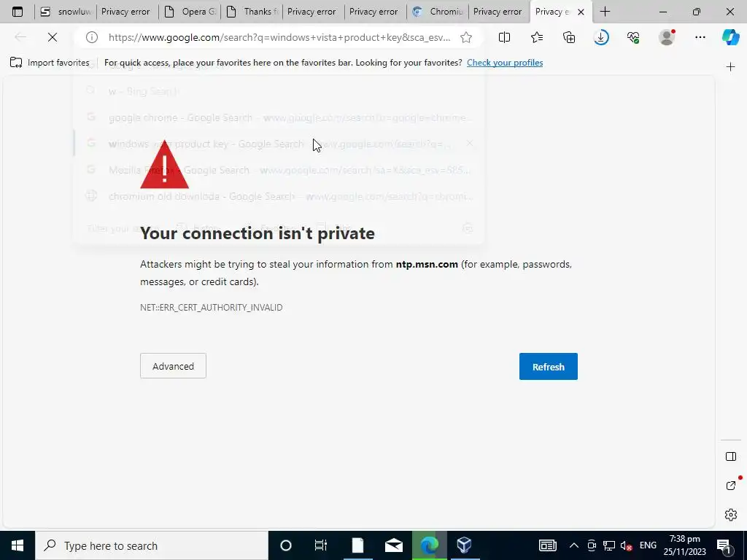Viewport: 747px width, 560px height.
Task: Switch to the snowluw tab
Action: click(65, 12)
